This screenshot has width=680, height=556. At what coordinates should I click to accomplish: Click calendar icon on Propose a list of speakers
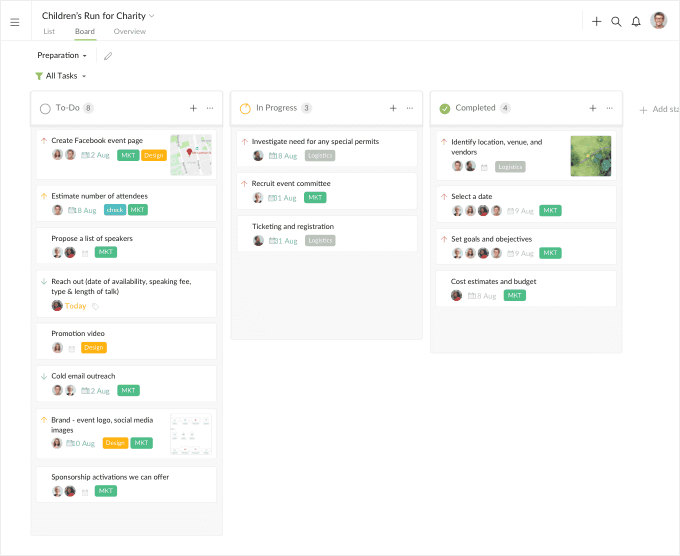(x=85, y=253)
